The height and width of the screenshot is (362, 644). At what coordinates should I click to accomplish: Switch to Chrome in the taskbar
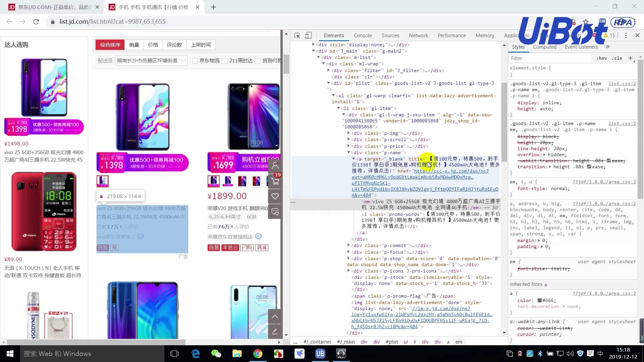tap(258, 354)
